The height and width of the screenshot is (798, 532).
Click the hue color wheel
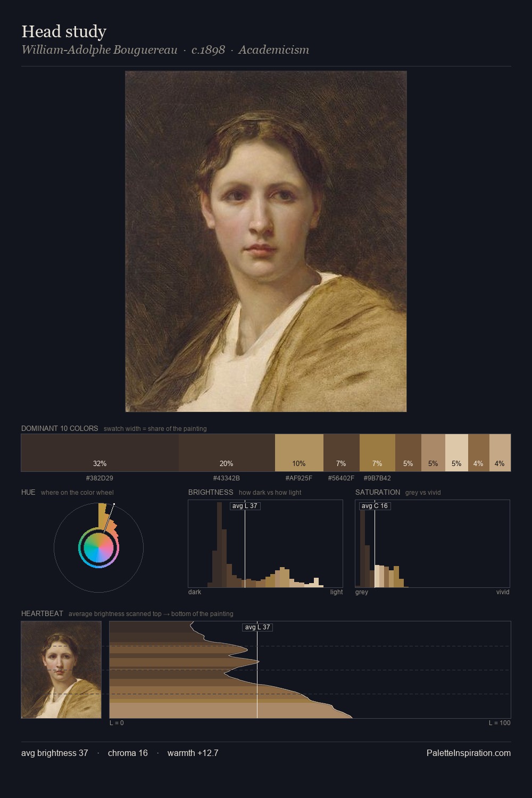98,548
